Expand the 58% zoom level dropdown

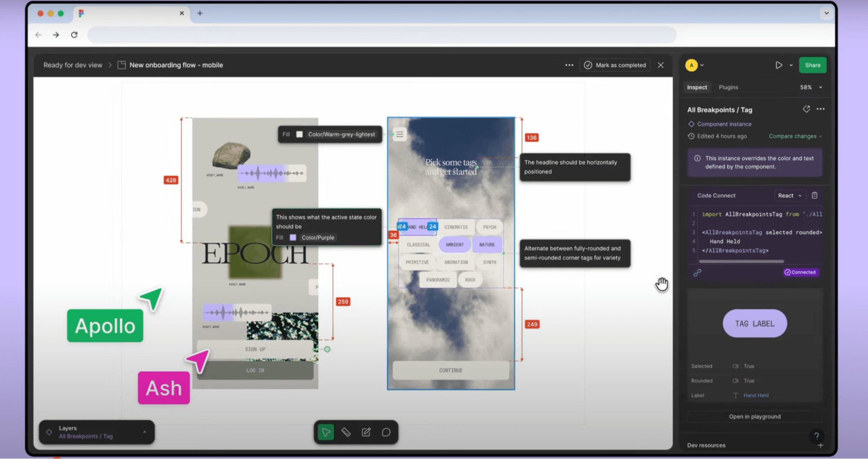(x=811, y=87)
